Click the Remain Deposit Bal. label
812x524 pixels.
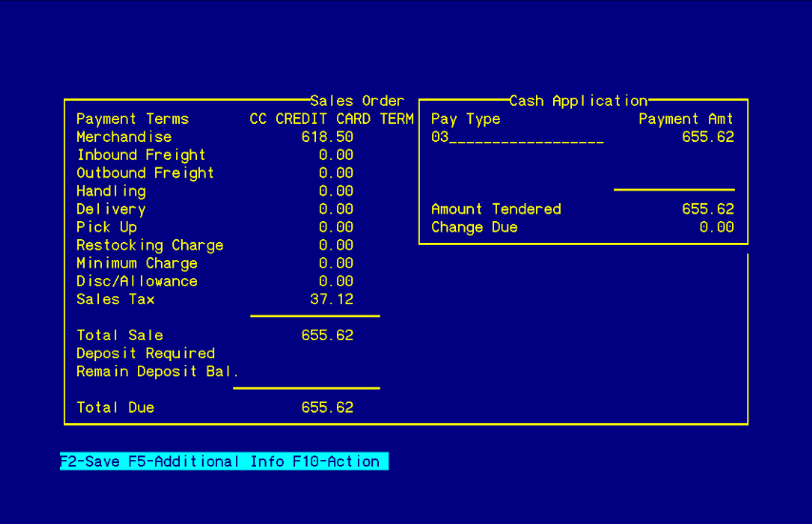(157, 372)
